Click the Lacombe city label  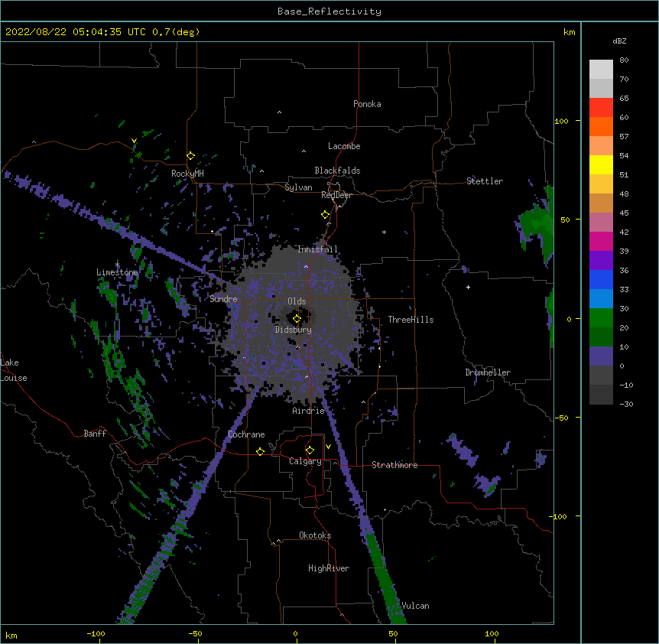coord(344,146)
